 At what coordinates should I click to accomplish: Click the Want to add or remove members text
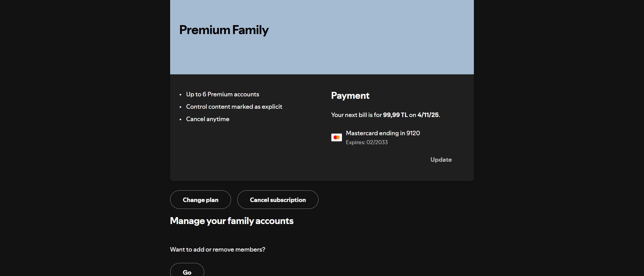(218, 250)
